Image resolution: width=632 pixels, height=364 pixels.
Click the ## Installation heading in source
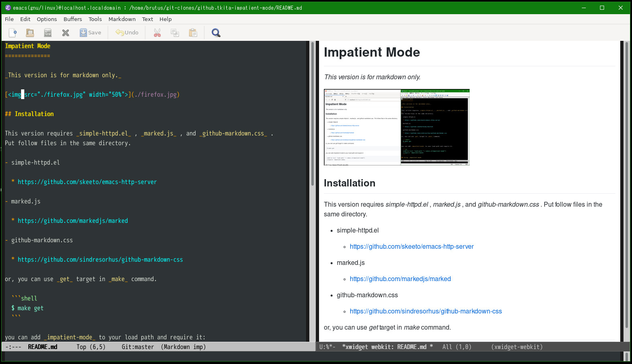pyautogui.click(x=29, y=114)
